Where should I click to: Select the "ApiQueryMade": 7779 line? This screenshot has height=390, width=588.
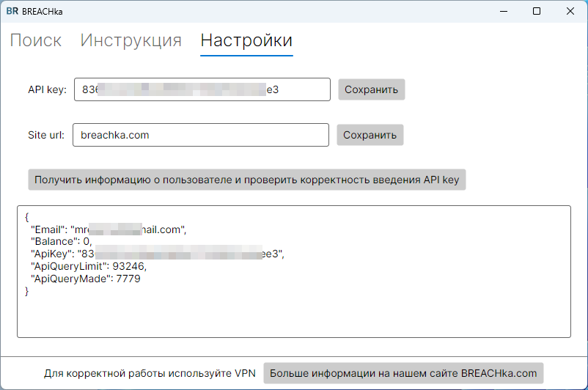click(86, 279)
